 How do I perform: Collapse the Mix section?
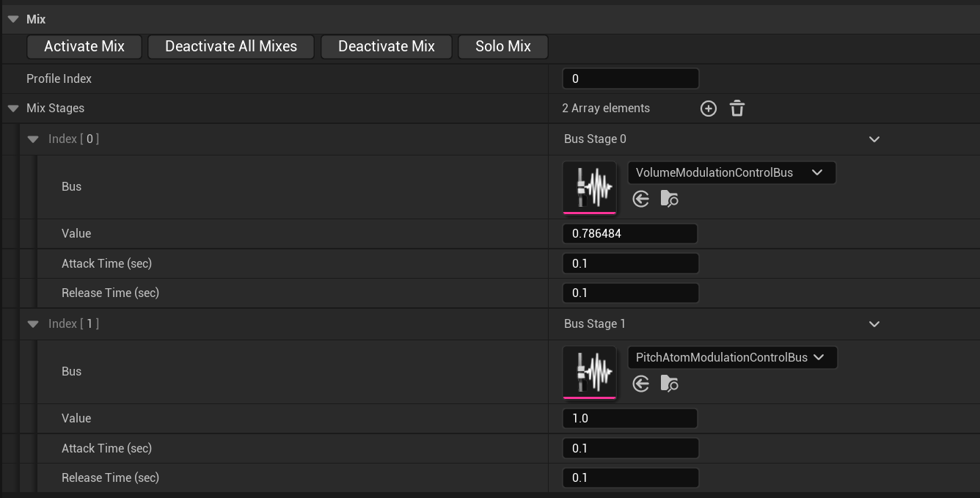click(13, 19)
